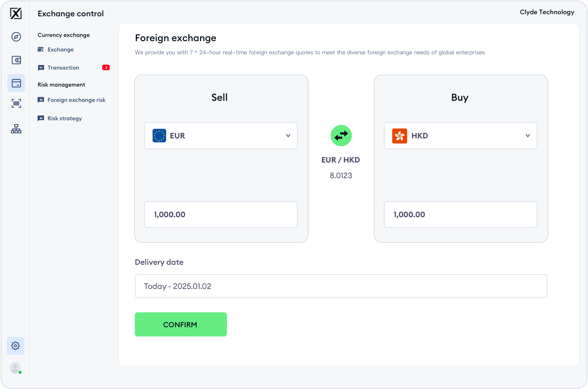Open the Delivery date selector

(x=341, y=286)
